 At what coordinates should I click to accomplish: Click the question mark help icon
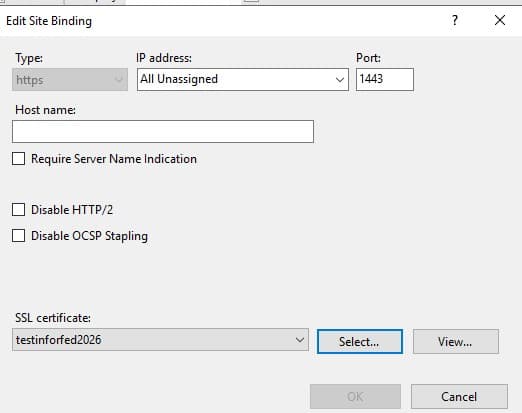pyautogui.click(x=455, y=21)
